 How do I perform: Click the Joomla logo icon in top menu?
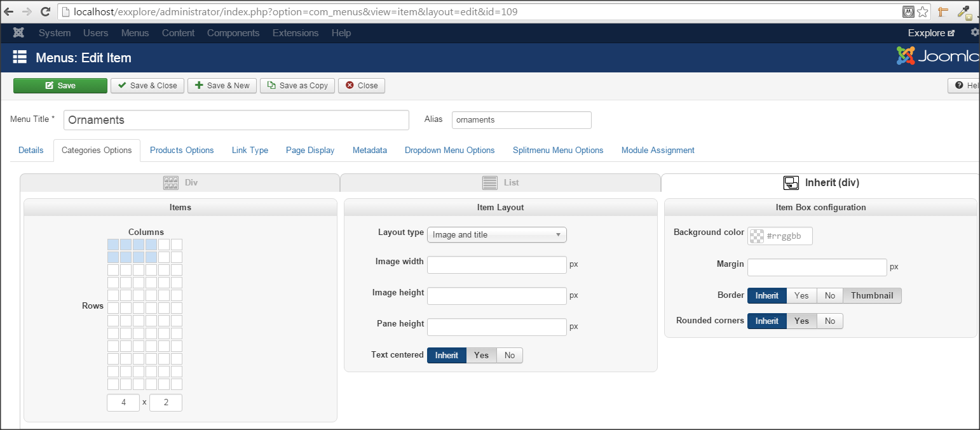[18, 33]
